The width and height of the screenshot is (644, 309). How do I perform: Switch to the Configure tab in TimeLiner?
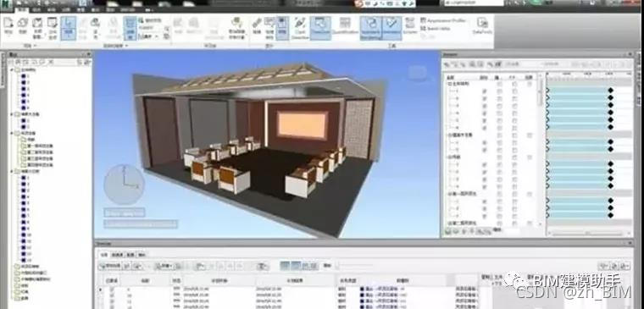pyautogui.click(x=130, y=255)
